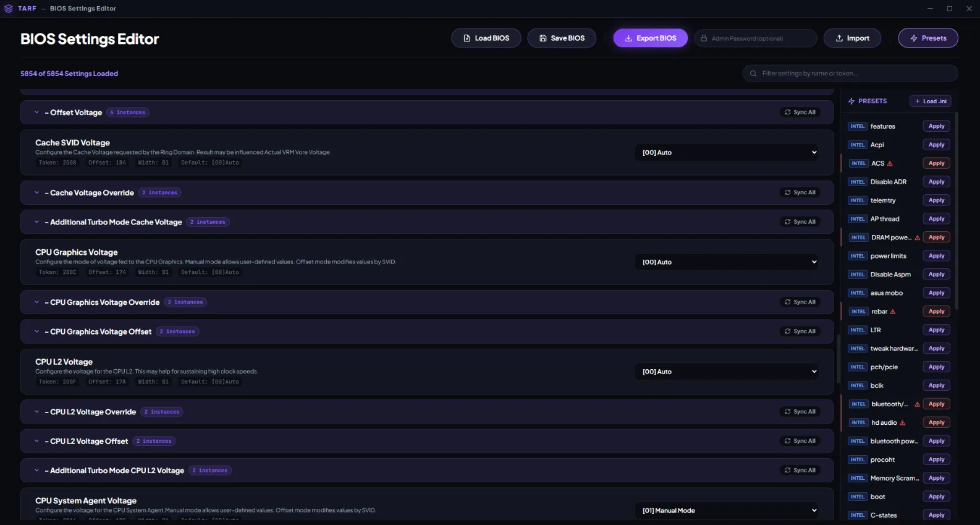This screenshot has height=525, width=980.
Task: Expand the Offset Voltage group
Action: pyautogui.click(x=37, y=113)
